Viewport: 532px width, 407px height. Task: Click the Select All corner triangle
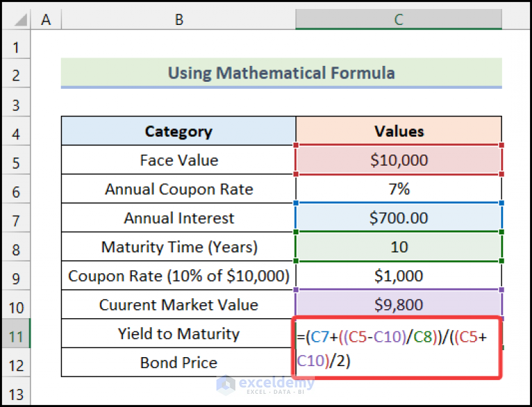[20, 20]
